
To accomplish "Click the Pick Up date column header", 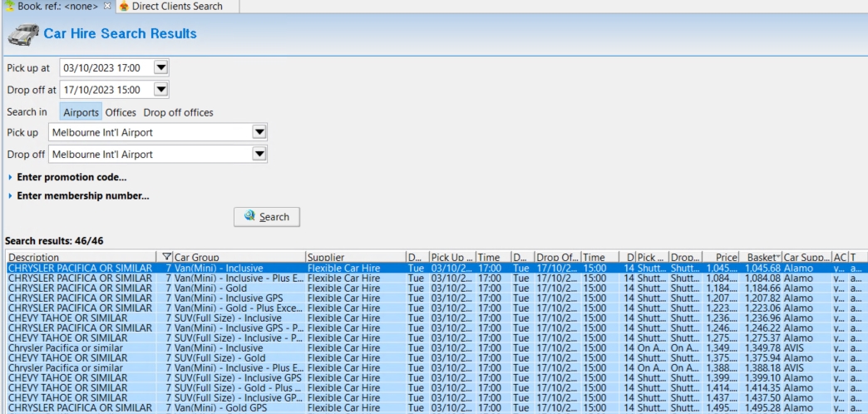I will tap(453, 257).
